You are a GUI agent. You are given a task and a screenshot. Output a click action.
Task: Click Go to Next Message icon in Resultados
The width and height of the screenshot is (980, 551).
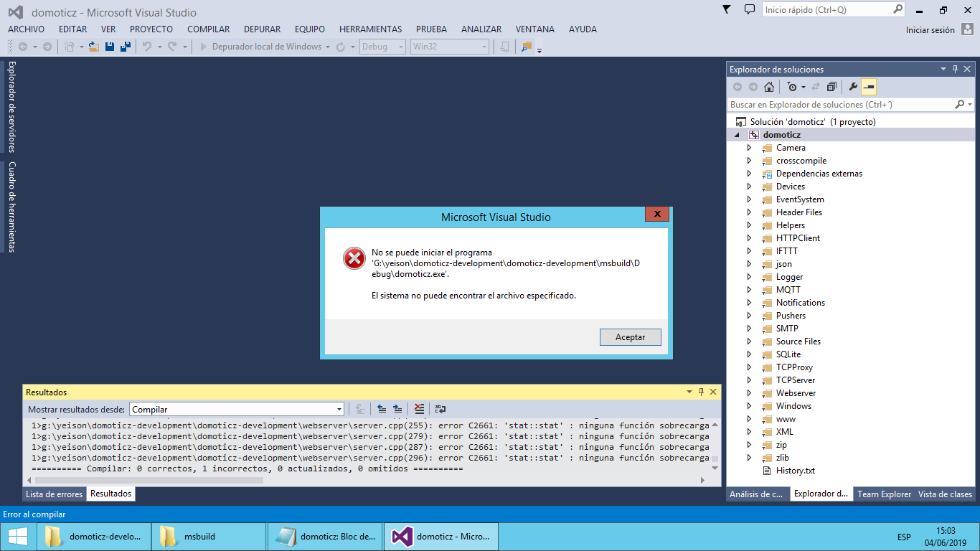[x=398, y=409]
